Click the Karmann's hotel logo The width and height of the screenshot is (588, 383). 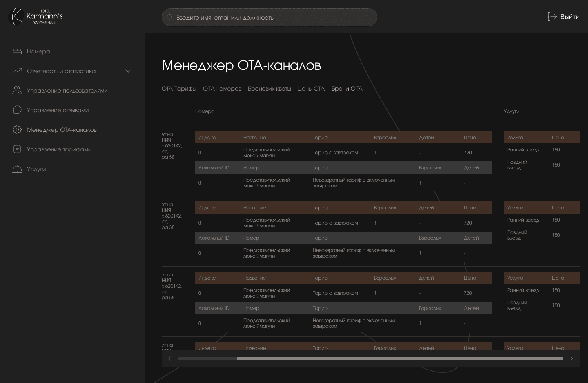pos(36,17)
